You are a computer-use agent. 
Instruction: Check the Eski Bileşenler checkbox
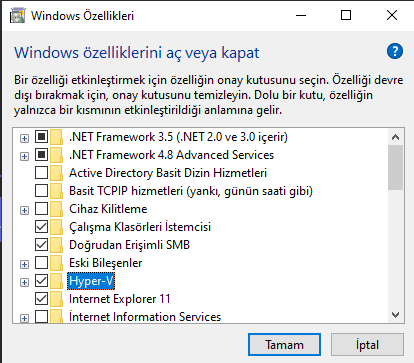point(41,263)
